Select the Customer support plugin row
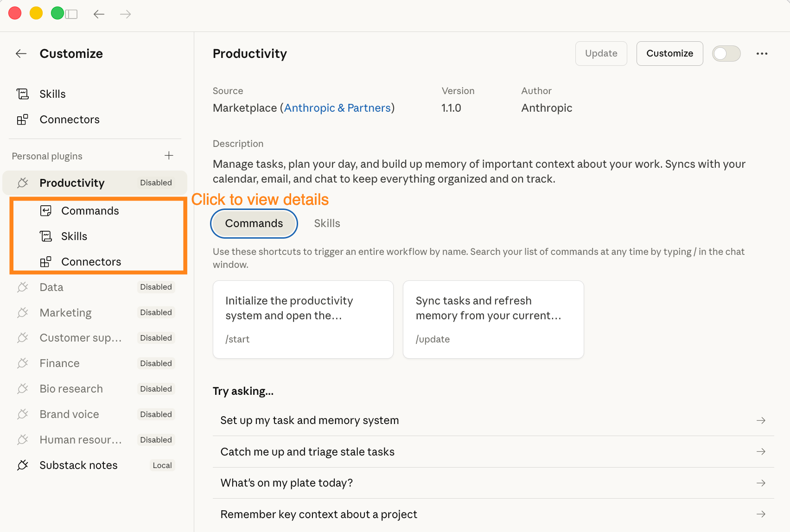Image resolution: width=790 pixels, height=532 pixels. (x=95, y=338)
